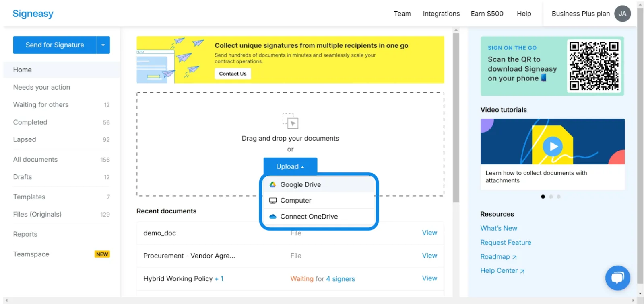This screenshot has width=644, height=305.
Task: Open the chat support bubble
Action: tap(617, 278)
